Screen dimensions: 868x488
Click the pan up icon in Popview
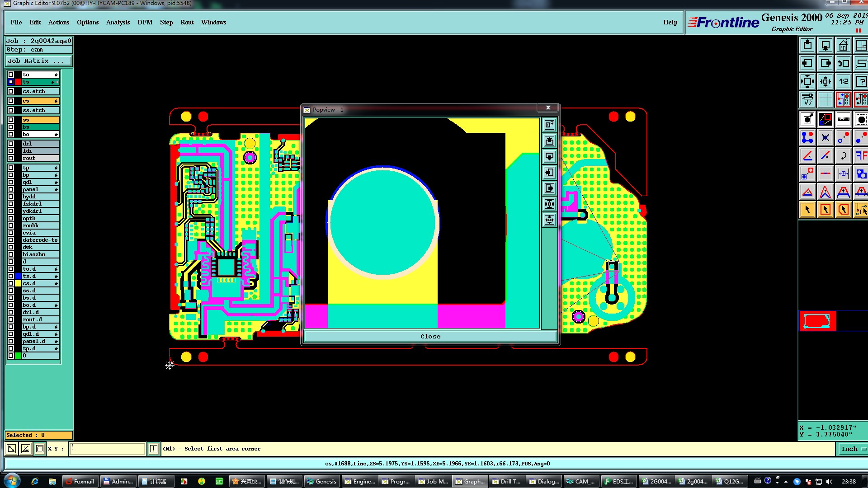click(549, 141)
